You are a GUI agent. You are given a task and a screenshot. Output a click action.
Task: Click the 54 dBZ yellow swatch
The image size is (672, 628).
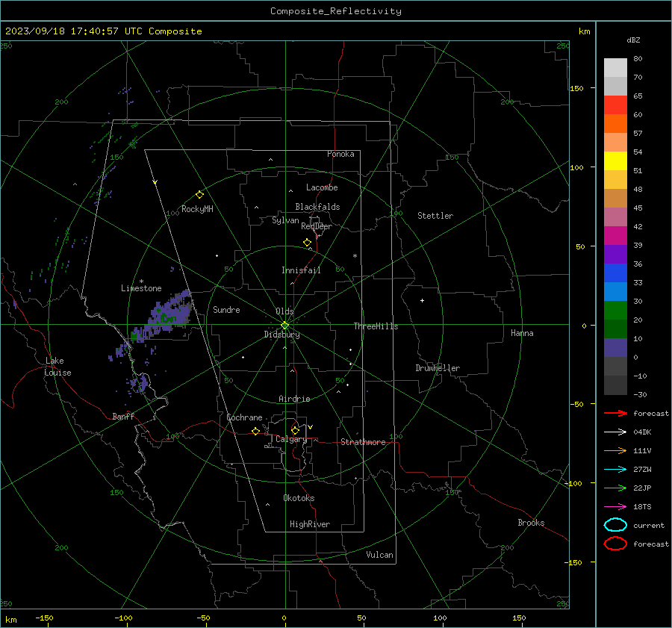(x=615, y=161)
